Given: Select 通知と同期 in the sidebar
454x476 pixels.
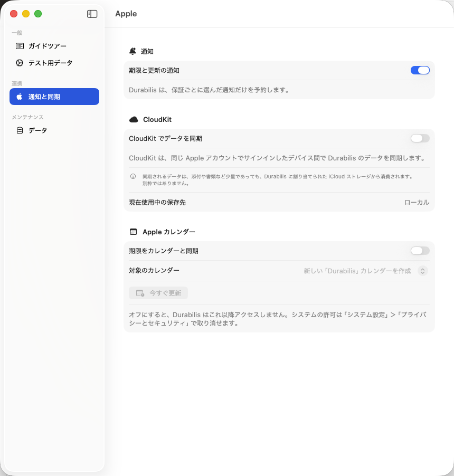Looking at the screenshot, I should coord(54,97).
